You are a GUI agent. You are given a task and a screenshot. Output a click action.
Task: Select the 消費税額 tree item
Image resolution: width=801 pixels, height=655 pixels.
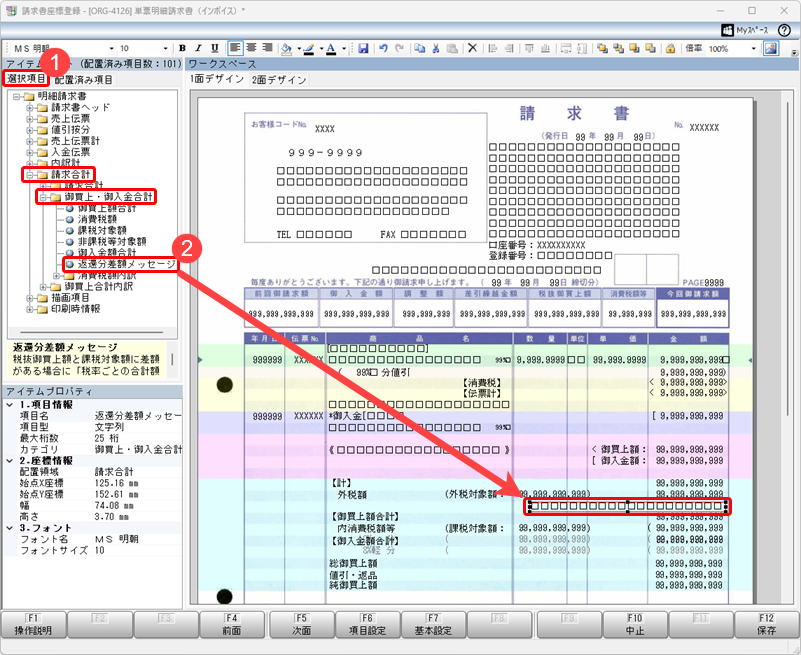point(97,219)
